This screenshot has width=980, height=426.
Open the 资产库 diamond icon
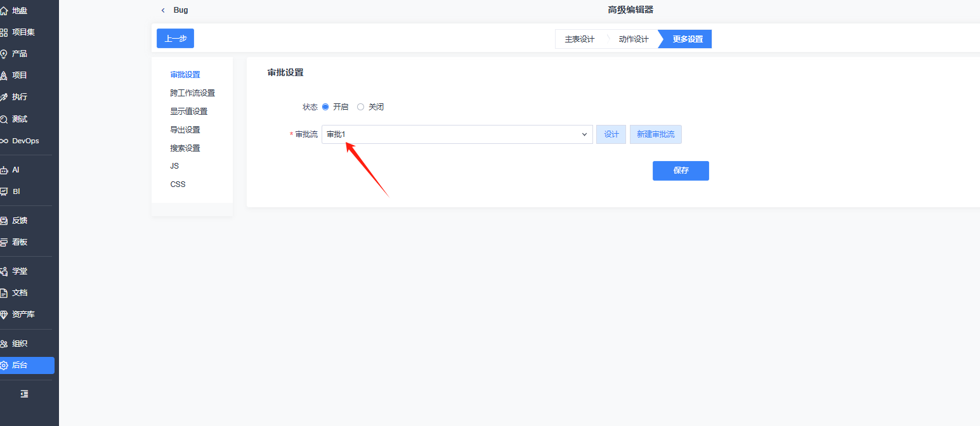click(4, 314)
